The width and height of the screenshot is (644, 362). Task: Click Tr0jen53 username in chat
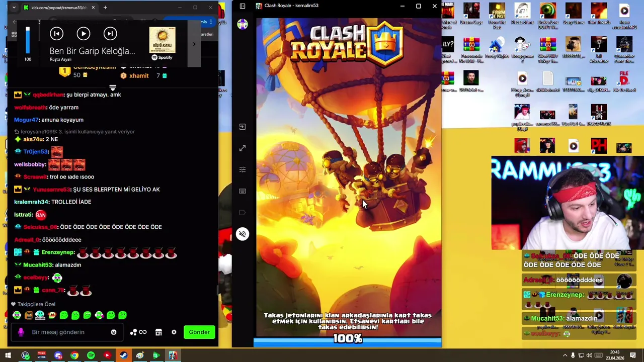pos(35,151)
